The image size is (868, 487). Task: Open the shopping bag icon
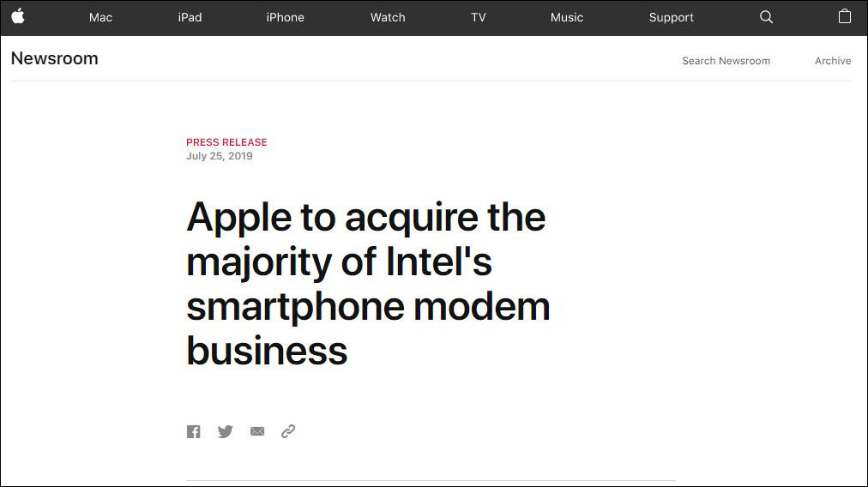[845, 16]
